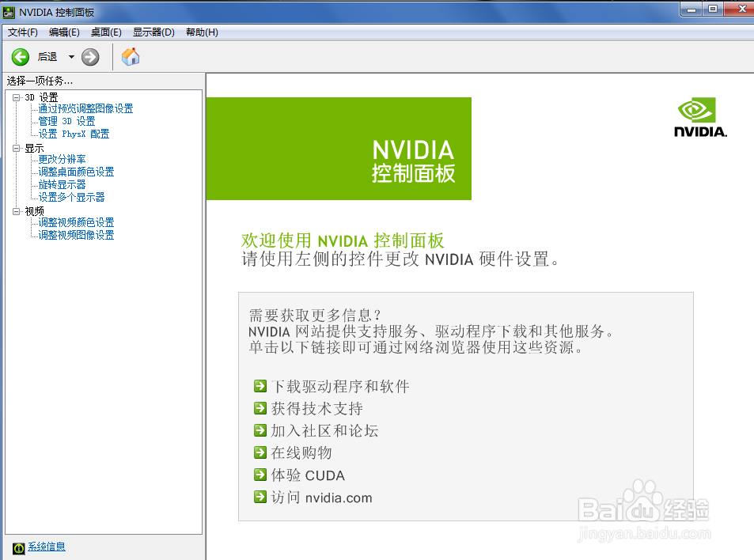Click arrow icon next to 获得技术支持
Image resolution: width=754 pixels, height=560 pixels.
[260, 408]
